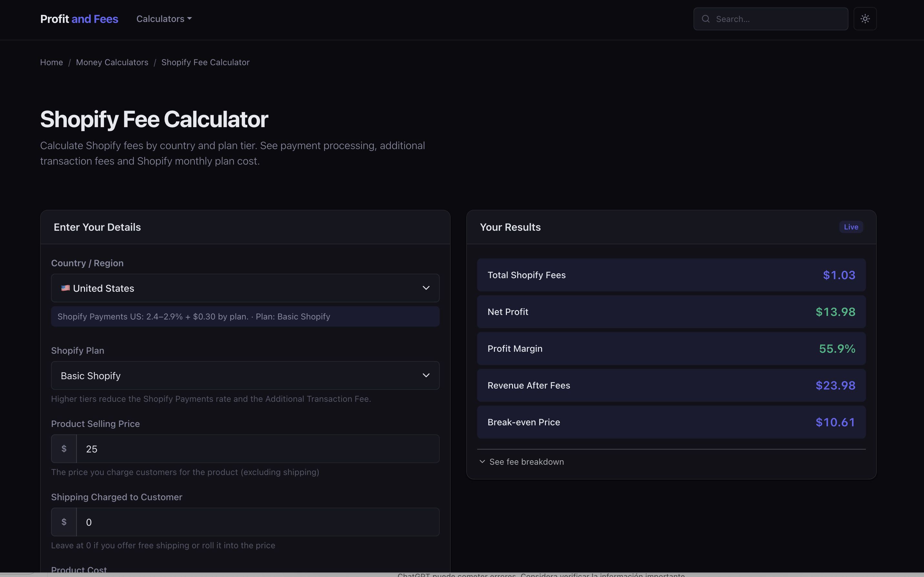Viewport: 924px width, 577px height.
Task: Expand See fee breakdown
Action: tap(521, 462)
